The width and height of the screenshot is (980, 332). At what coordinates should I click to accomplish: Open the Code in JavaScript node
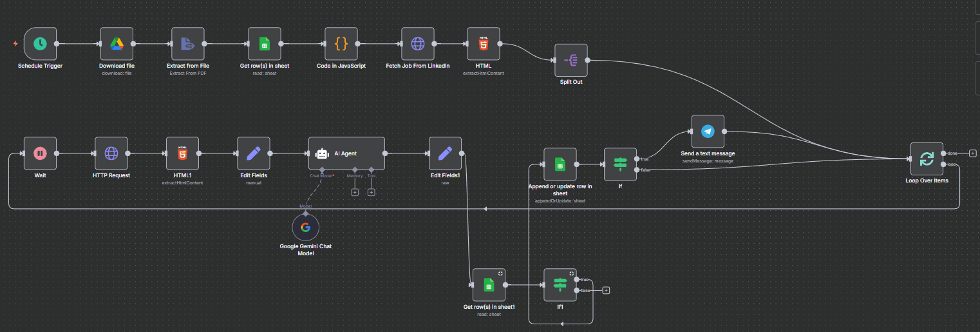click(341, 44)
